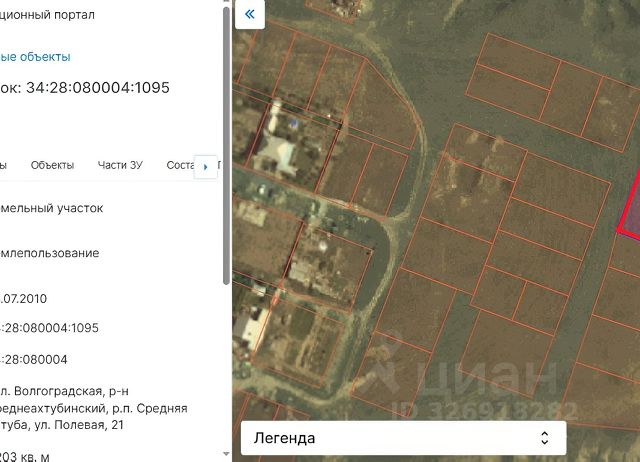This screenshot has width=640, height=462.
Task: Select the address text "реднеахтубинский, р.п. Средняя"
Action: pos(93,408)
